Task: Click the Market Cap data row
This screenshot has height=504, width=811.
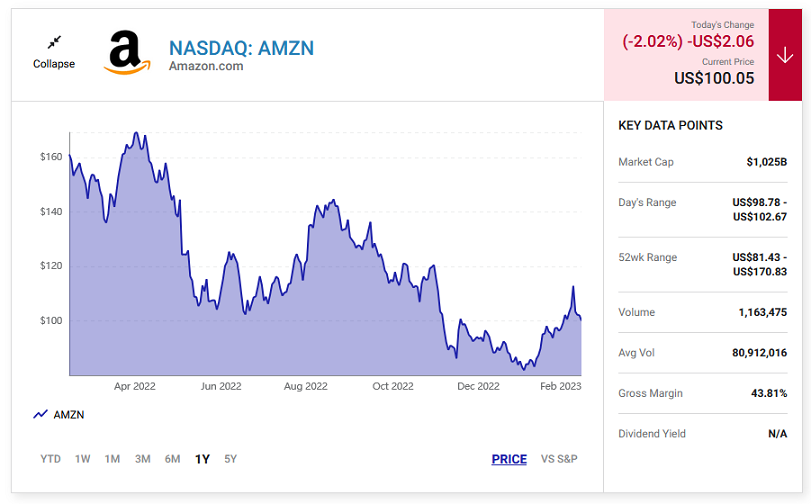Action: point(702,162)
